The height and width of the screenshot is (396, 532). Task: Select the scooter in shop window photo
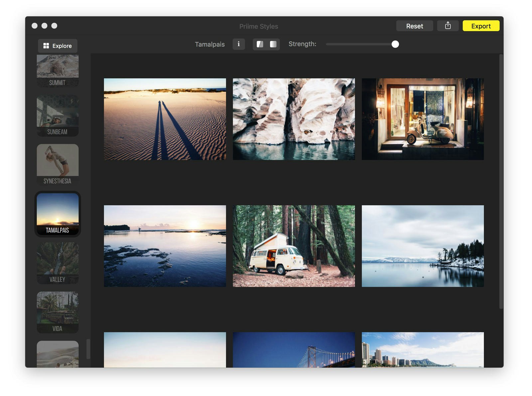(x=422, y=119)
